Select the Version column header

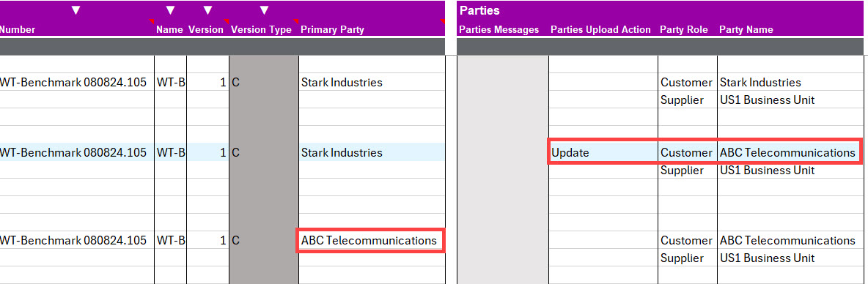point(206,30)
